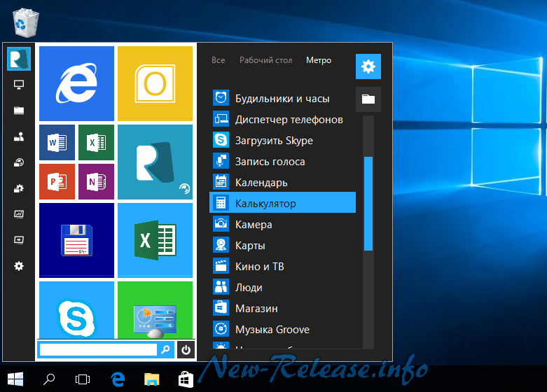Launch the OneNote tile
The image size is (547, 392).
[96, 182]
